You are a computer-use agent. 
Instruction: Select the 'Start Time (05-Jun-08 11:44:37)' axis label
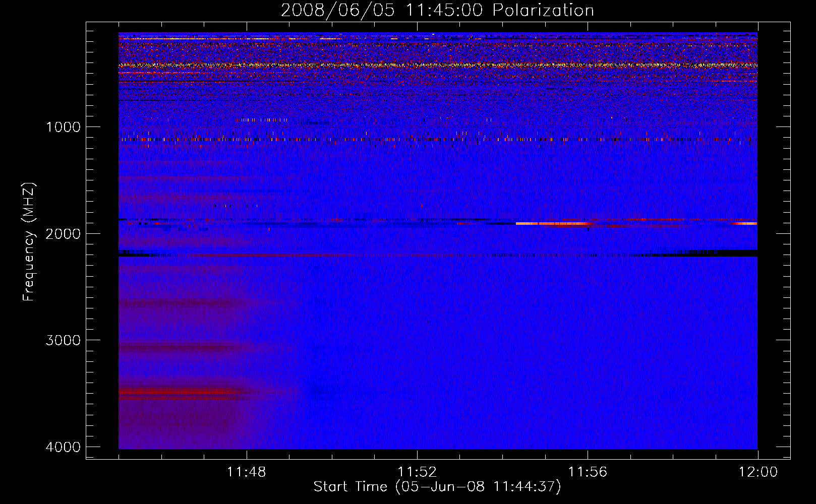[x=437, y=487]
